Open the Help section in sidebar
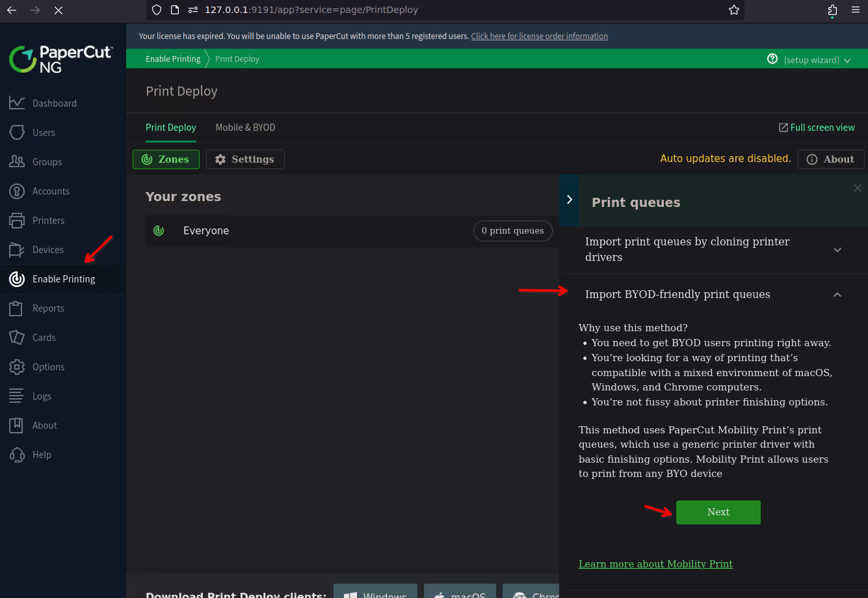 click(42, 454)
